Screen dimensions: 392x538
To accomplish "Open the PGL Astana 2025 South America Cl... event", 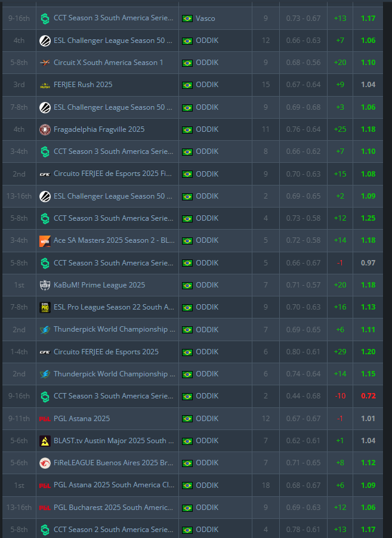I will click(114, 485).
